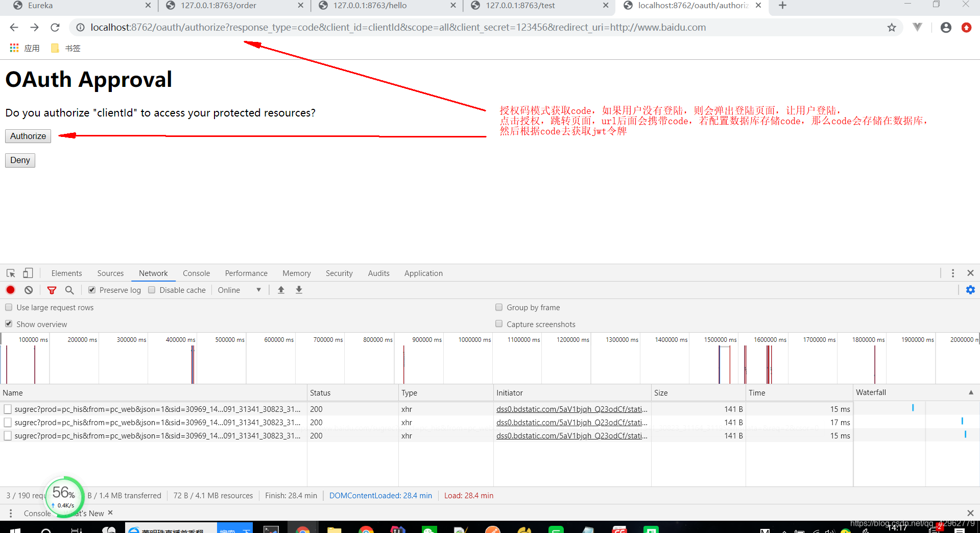
Task: Switch to the Console panel
Action: (x=196, y=273)
